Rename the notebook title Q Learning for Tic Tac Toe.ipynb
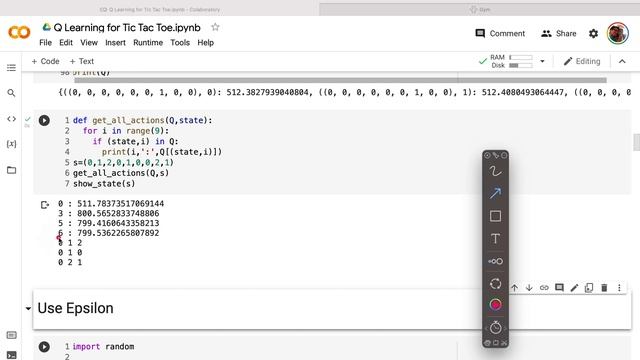Viewport: 640px width, 360px height. click(x=127, y=27)
